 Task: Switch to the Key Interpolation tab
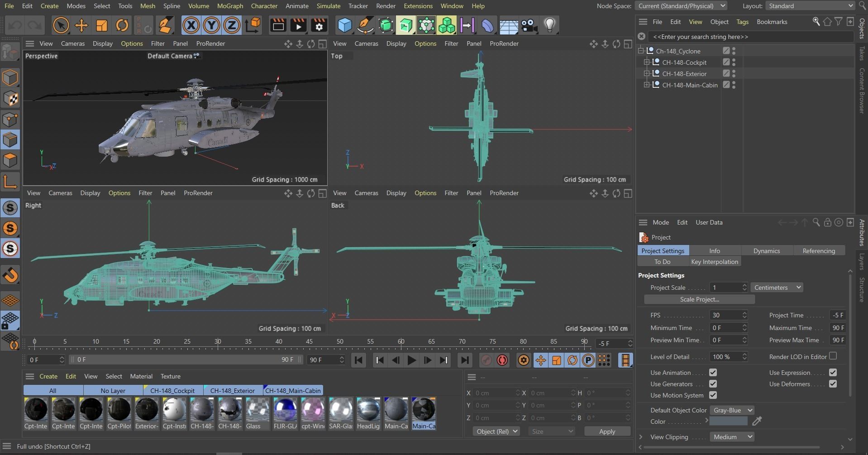[715, 262]
